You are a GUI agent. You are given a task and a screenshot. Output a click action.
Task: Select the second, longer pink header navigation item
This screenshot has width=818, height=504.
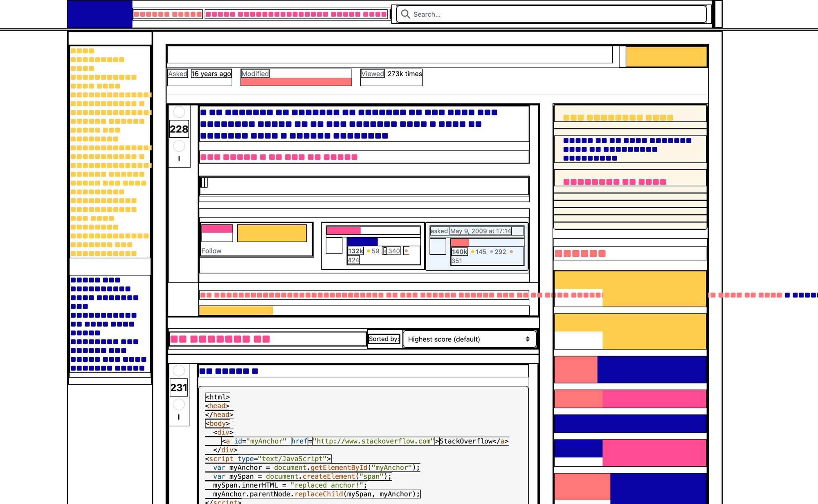(296, 14)
